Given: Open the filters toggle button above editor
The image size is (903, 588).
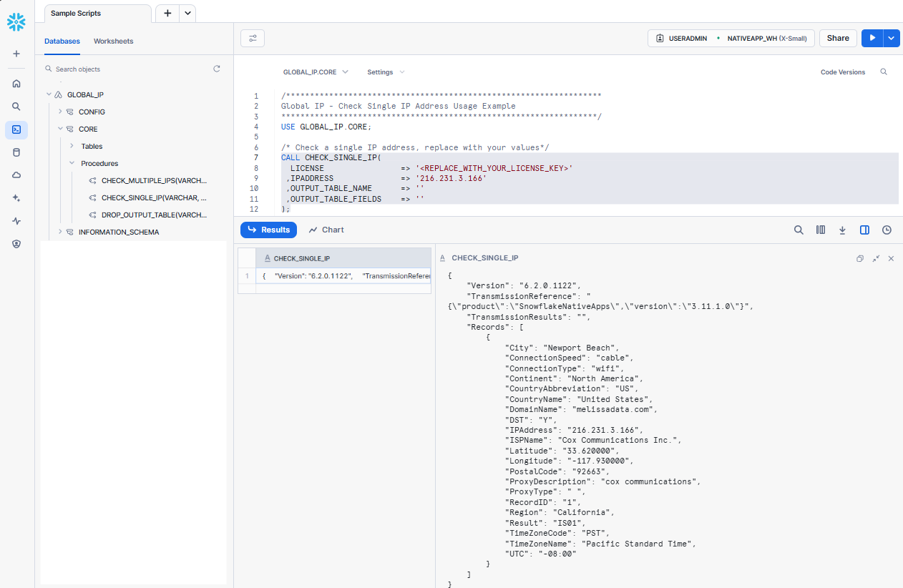Looking at the screenshot, I should 253,38.
